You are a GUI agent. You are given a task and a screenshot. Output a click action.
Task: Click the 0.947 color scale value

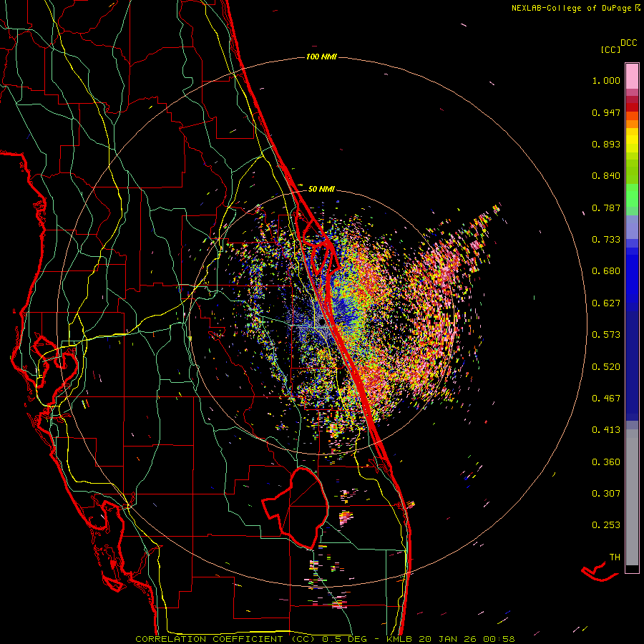(606, 112)
